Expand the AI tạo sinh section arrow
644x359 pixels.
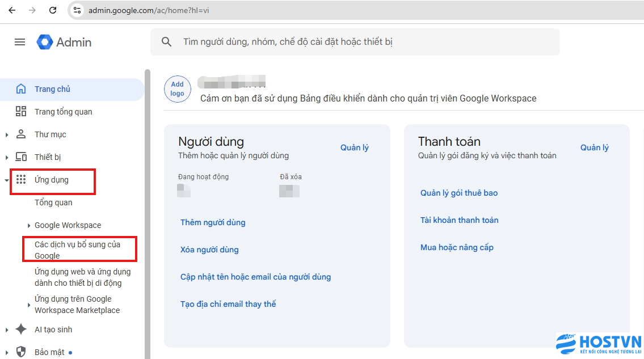tap(7, 330)
